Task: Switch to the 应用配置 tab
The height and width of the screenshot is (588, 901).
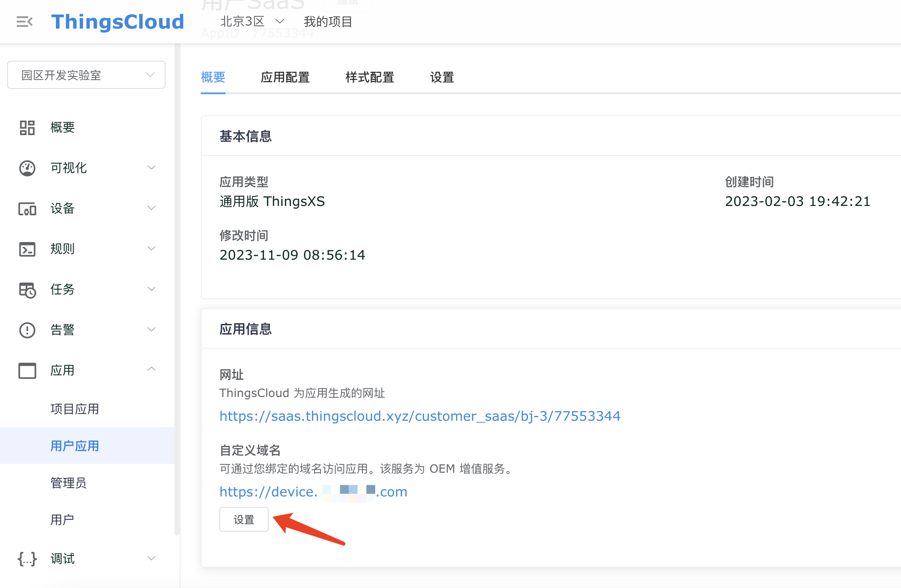Action: [x=285, y=77]
